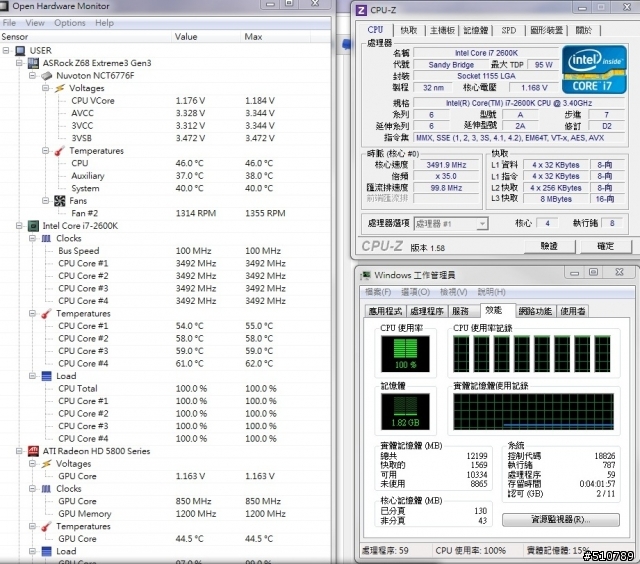
Task: Select the CPU VCore sensor row
Action: [165, 101]
